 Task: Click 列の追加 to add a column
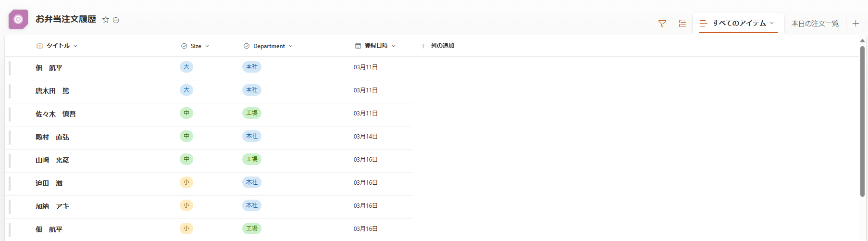(437, 46)
